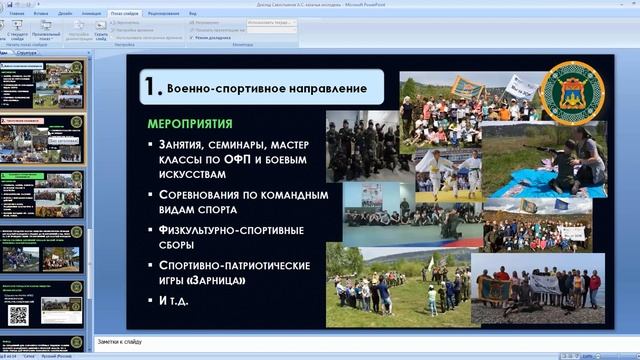Select the judo match photo on slide

pos(449,176)
